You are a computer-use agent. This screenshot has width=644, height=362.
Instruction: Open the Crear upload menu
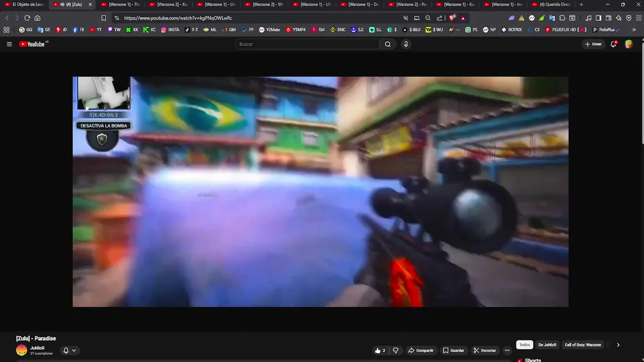(x=593, y=44)
